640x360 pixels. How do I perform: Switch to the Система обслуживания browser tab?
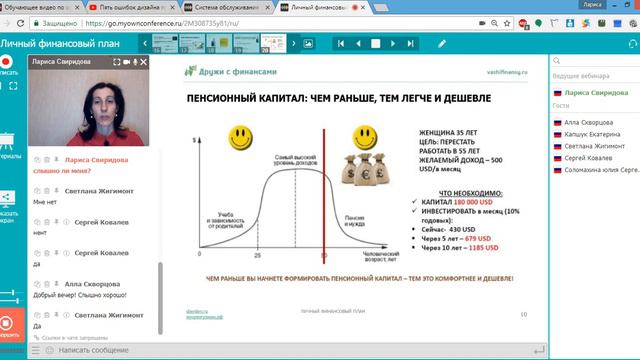point(227,7)
